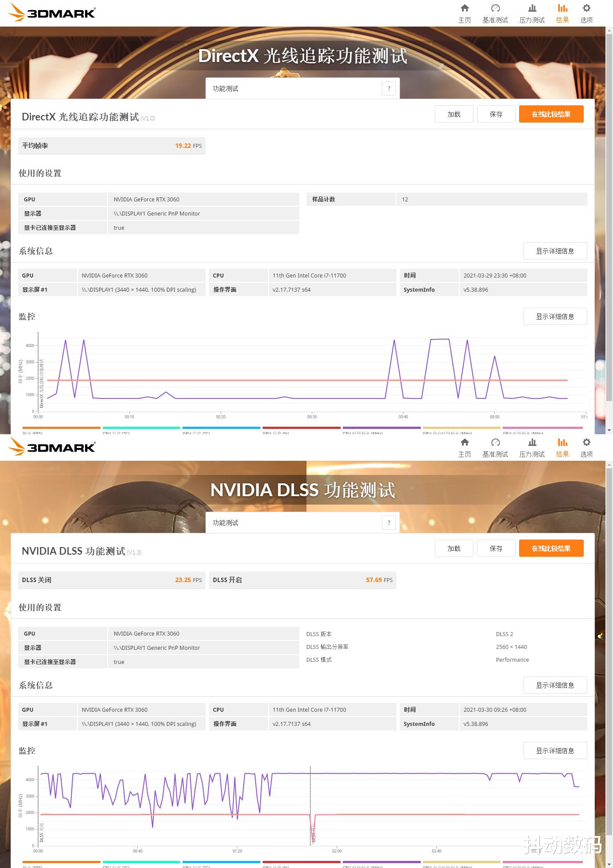Open 主页 home icon in DLSS window
Screen dimensions: 613x868
pos(465,448)
